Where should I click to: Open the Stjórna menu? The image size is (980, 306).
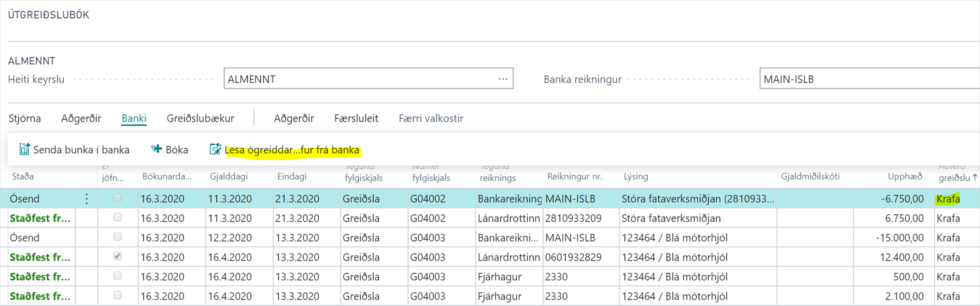coord(25,118)
